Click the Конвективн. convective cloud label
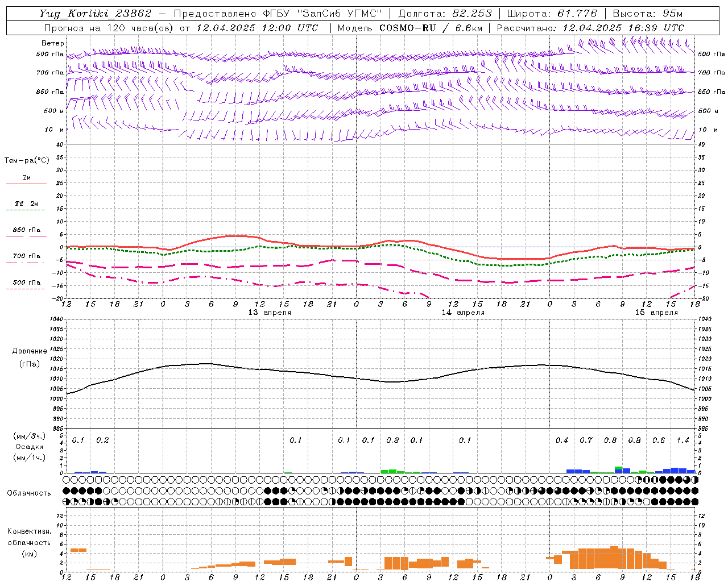This screenshot has width=728, height=582. pos(29,531)
